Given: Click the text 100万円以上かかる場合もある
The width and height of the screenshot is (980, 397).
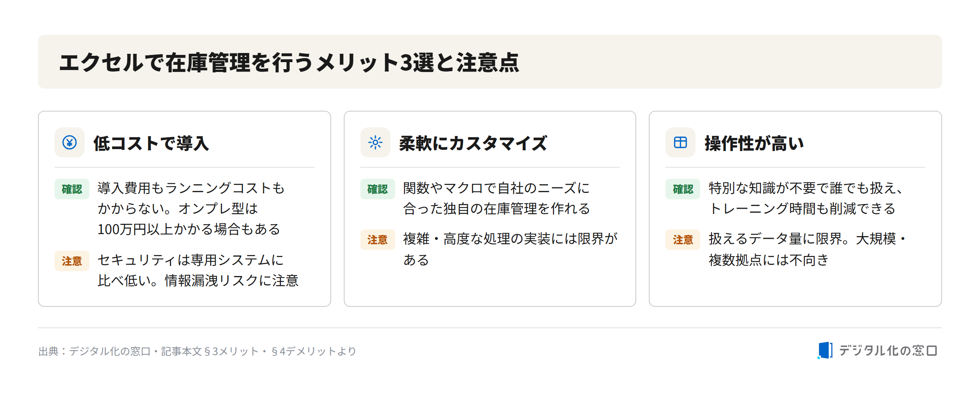Looking at the screenshot, I should (x=189, y=229).
